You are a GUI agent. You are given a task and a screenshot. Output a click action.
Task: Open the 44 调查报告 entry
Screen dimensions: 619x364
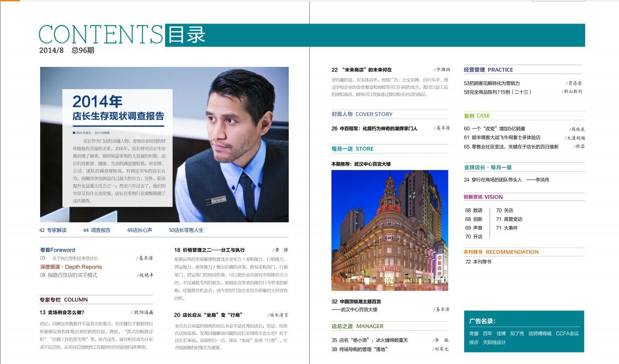point(96,230)
